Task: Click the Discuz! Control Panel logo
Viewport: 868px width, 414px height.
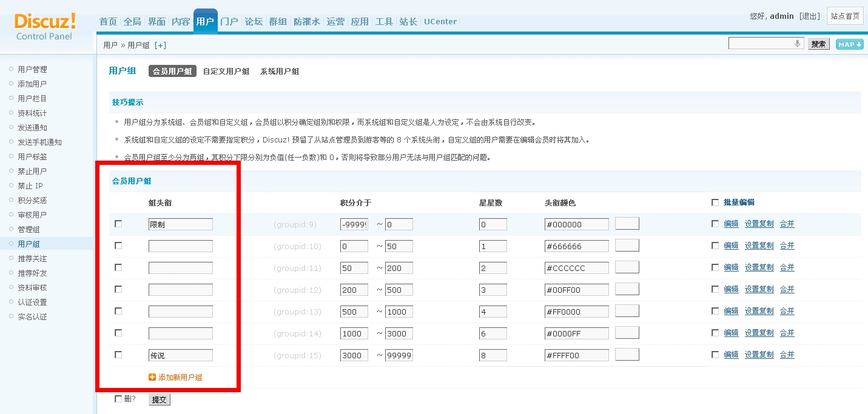Action: coord(45,27)
